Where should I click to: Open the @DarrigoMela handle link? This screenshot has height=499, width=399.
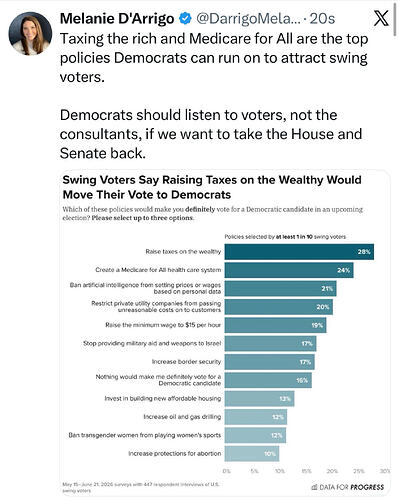[248, 19]
